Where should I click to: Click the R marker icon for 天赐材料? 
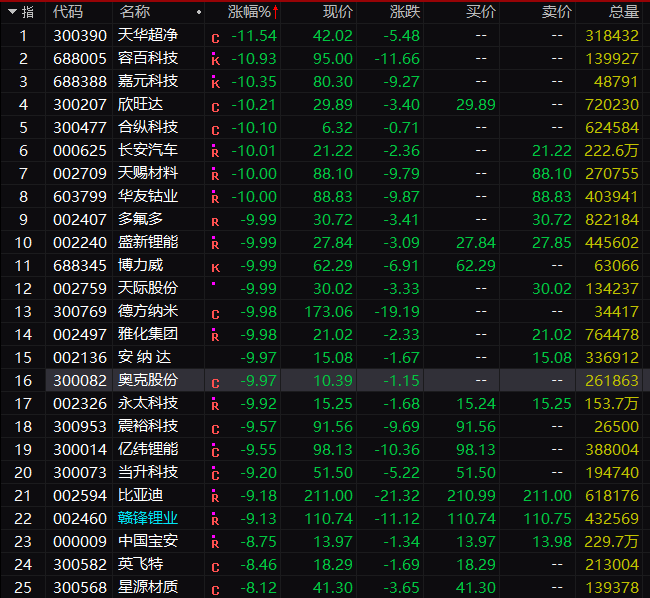click(x=215, y=174)
